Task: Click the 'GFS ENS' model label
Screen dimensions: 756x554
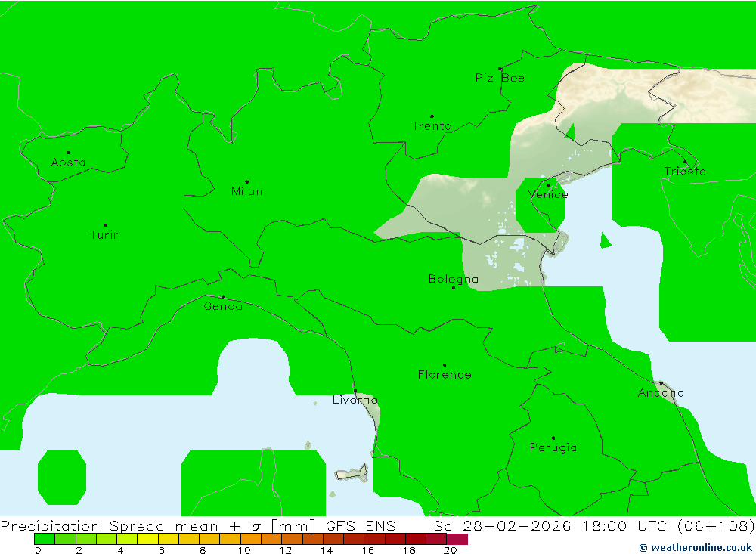Action: click(361, 525)
